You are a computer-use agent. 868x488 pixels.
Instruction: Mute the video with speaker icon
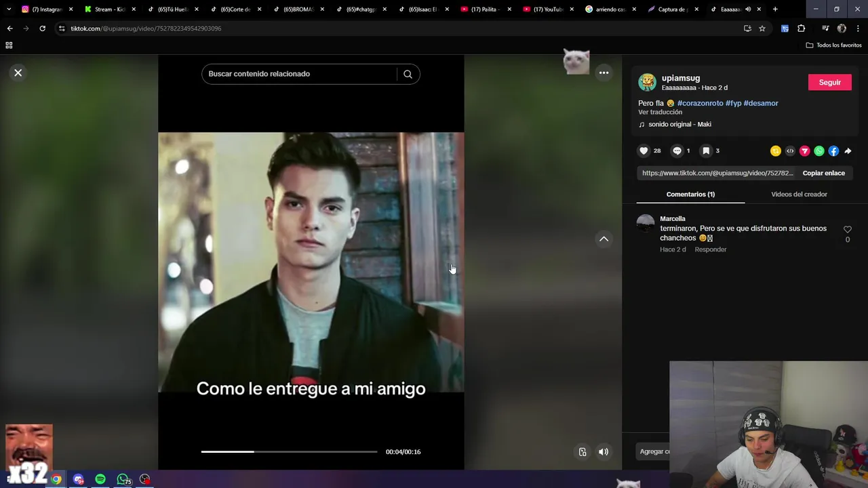pyautogui.click(x=604, y=451)
